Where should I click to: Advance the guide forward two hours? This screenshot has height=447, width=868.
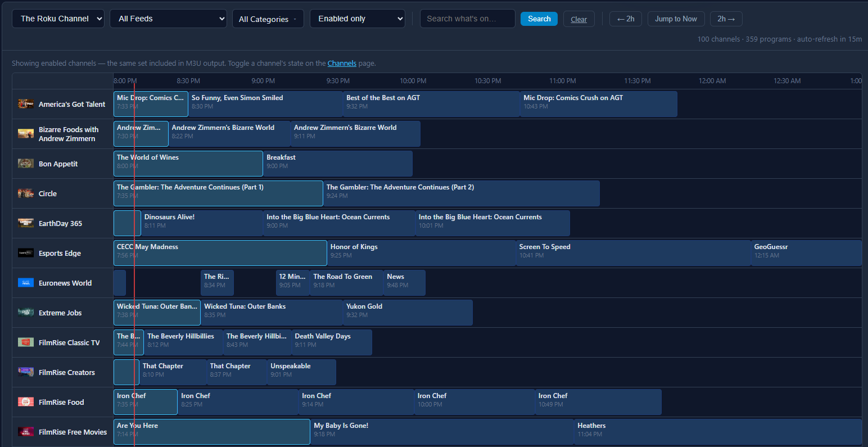coord(726,19)
